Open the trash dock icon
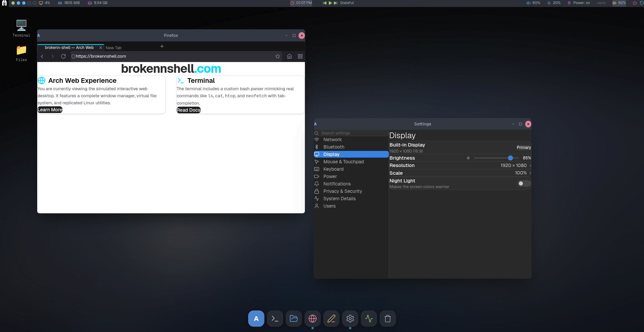 [x=388, y=319]
